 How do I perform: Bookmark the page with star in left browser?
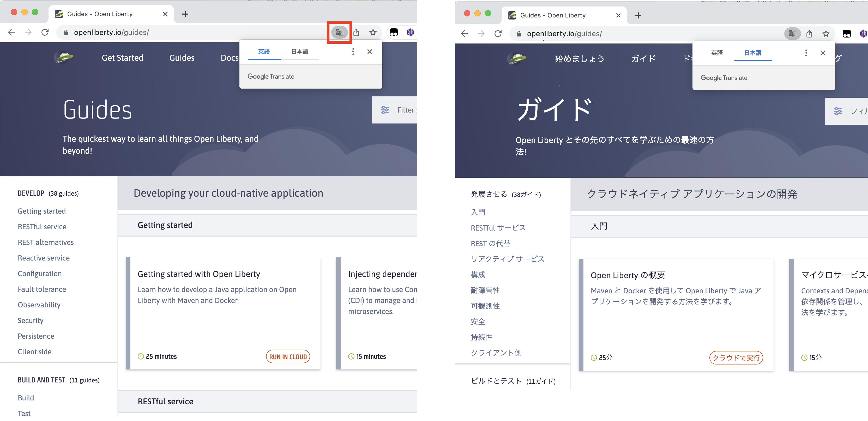point(373,32)
